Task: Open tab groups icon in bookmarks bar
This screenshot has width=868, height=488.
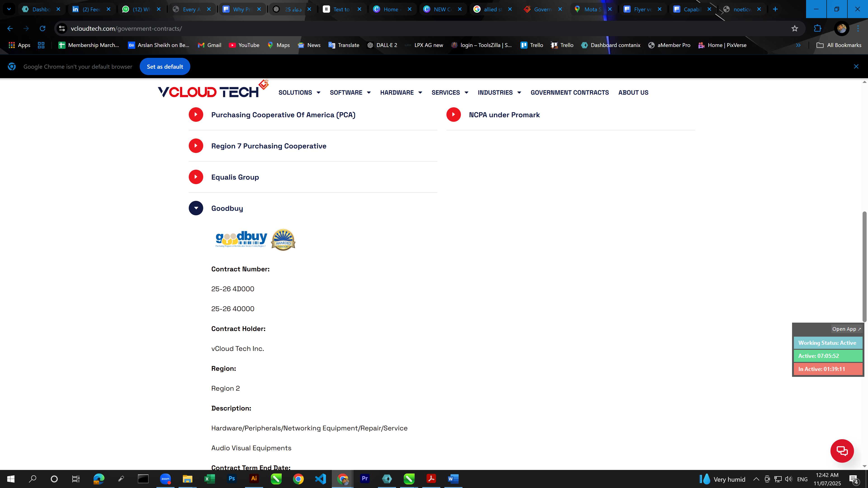Action: (41, 45)
